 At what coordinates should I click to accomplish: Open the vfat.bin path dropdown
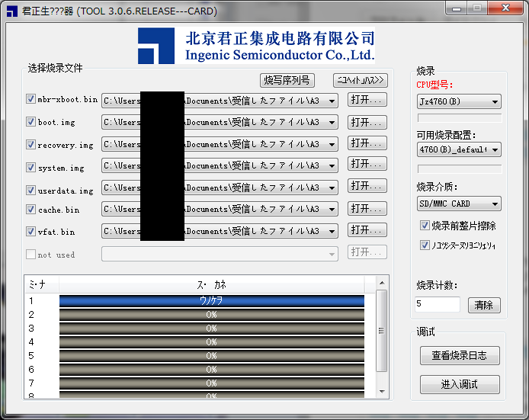point(332,231)
